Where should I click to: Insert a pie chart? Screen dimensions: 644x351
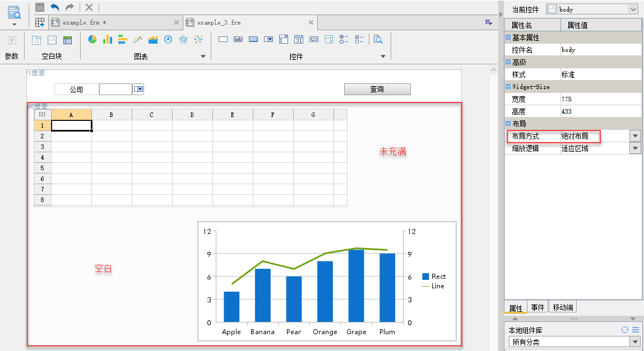[92, 39]
